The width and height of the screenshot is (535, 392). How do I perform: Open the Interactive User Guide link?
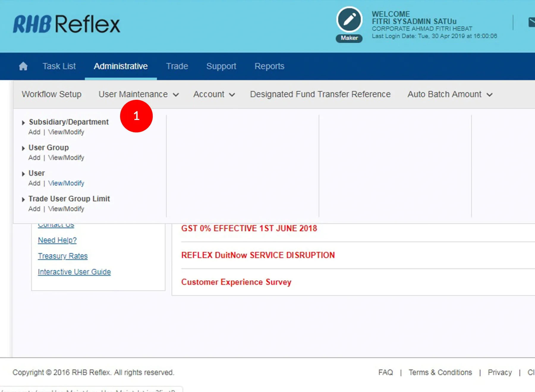pyautogui.click(x=74, y=272)
